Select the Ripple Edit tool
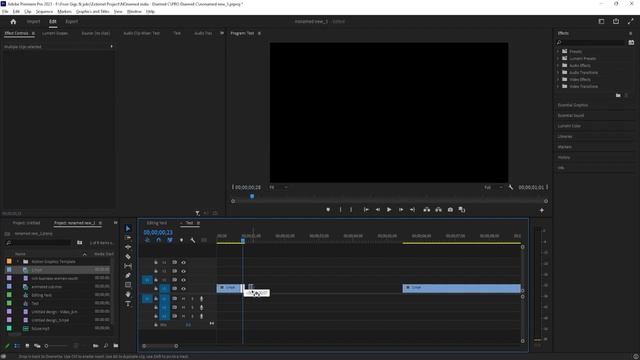 point(128,247)
